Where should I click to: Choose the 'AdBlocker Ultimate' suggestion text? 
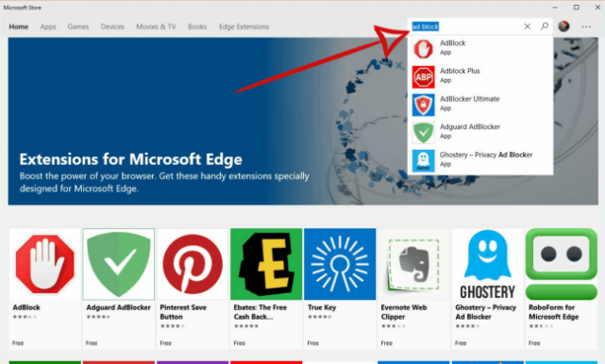470,99
